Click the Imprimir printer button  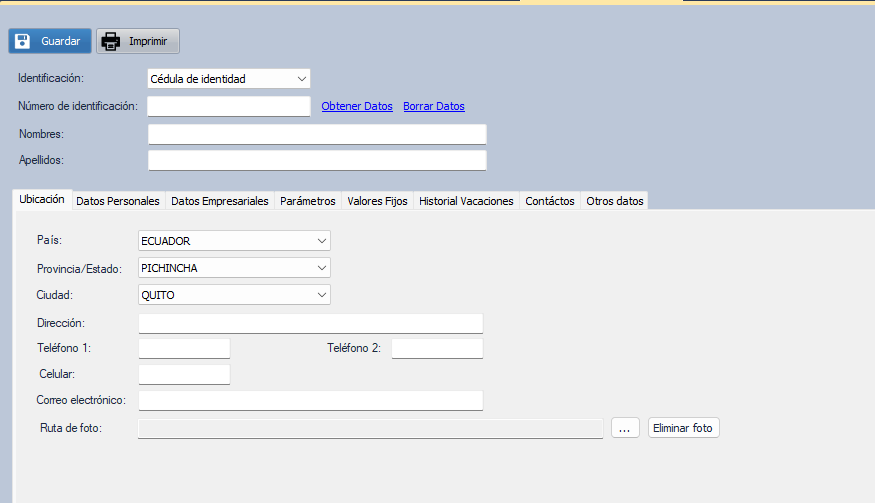138,41
